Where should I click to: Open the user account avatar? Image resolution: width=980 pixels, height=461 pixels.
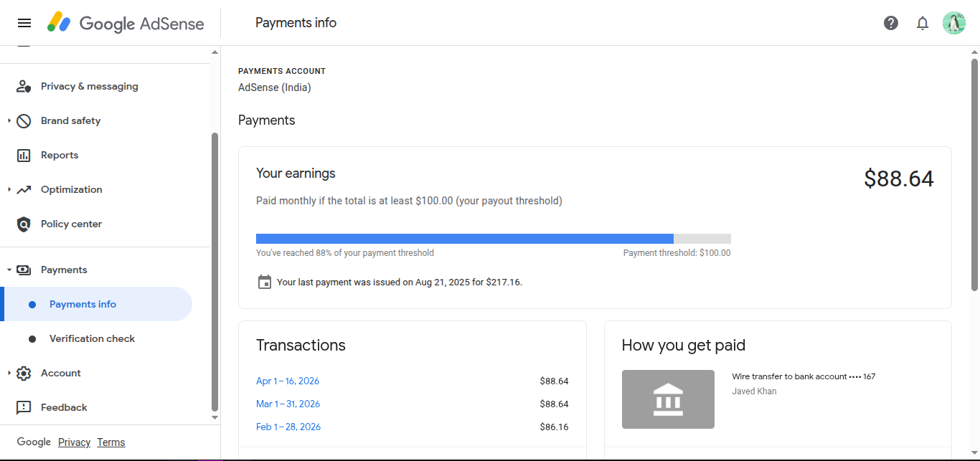[x=954, y=23]
